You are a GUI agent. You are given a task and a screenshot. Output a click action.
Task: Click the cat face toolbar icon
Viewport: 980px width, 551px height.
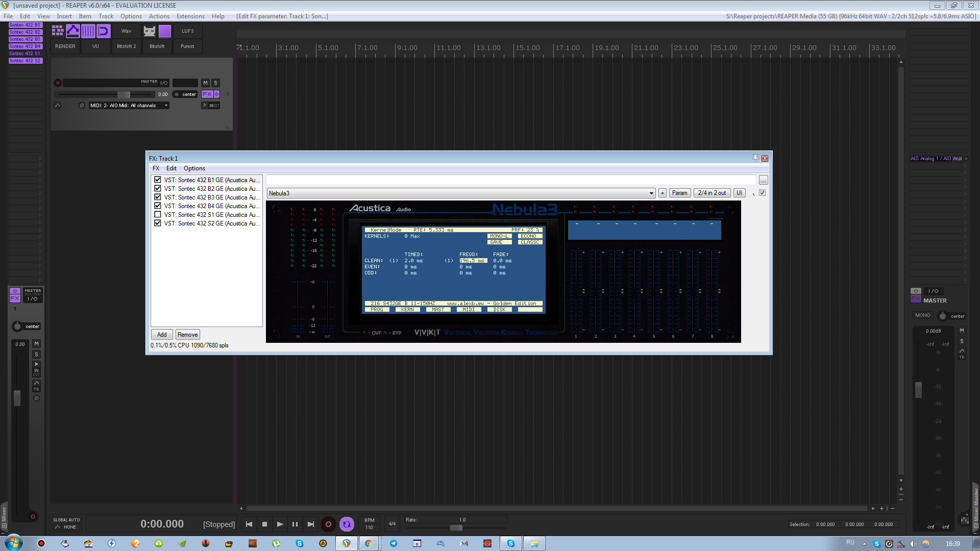coord(149,31)
